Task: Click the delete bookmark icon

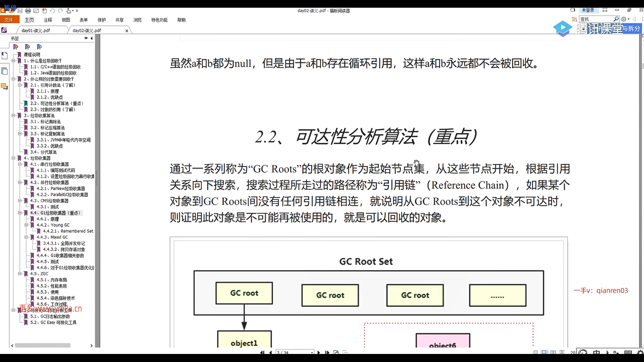Action: 15,47
